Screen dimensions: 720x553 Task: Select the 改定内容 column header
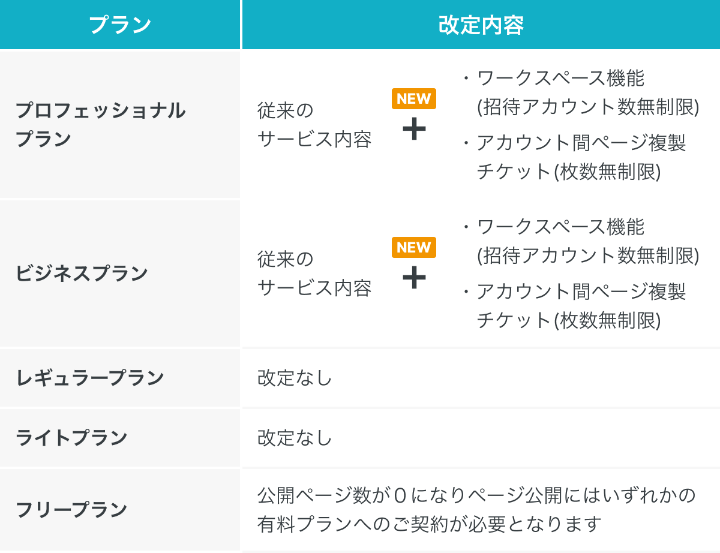click(x=481, y=24)
